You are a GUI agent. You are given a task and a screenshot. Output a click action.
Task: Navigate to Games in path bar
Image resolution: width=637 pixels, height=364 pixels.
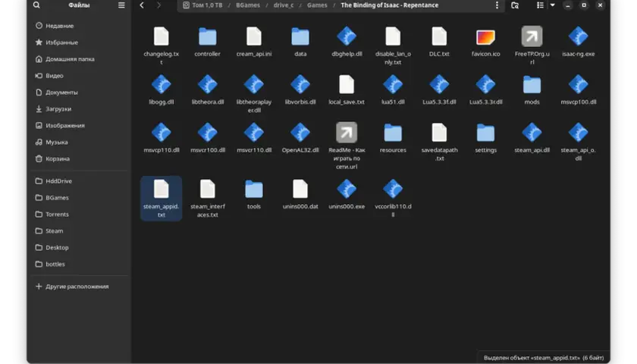coord(317,5)
